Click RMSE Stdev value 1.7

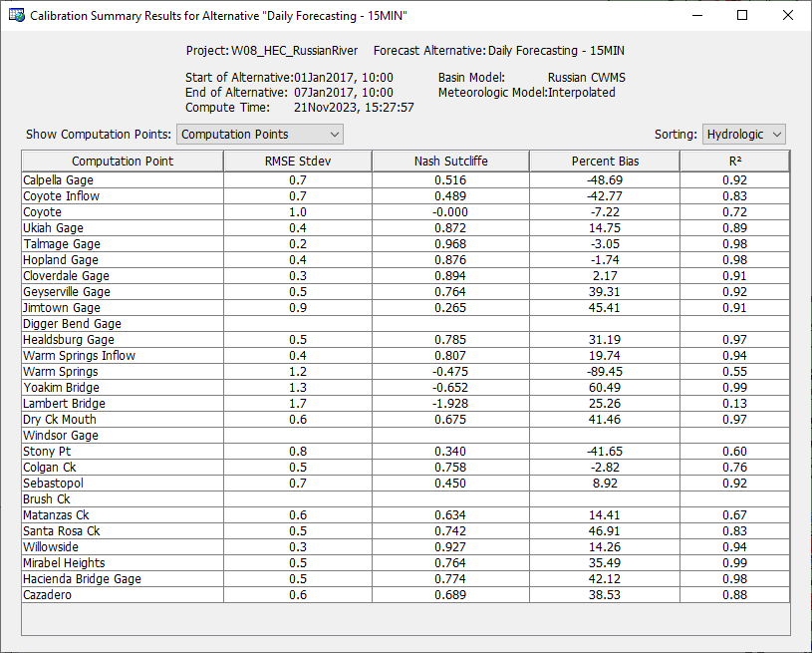[x=298, y=404]
